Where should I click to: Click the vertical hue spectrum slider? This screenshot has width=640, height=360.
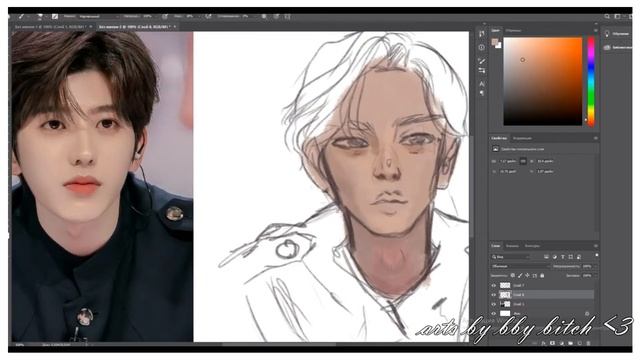[591, 81]
